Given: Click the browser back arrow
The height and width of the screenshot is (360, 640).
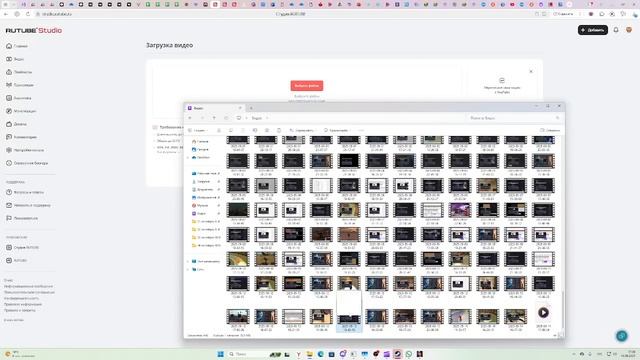Looking at the screenshot, I should pyautogui.click(x=6, y=14).
